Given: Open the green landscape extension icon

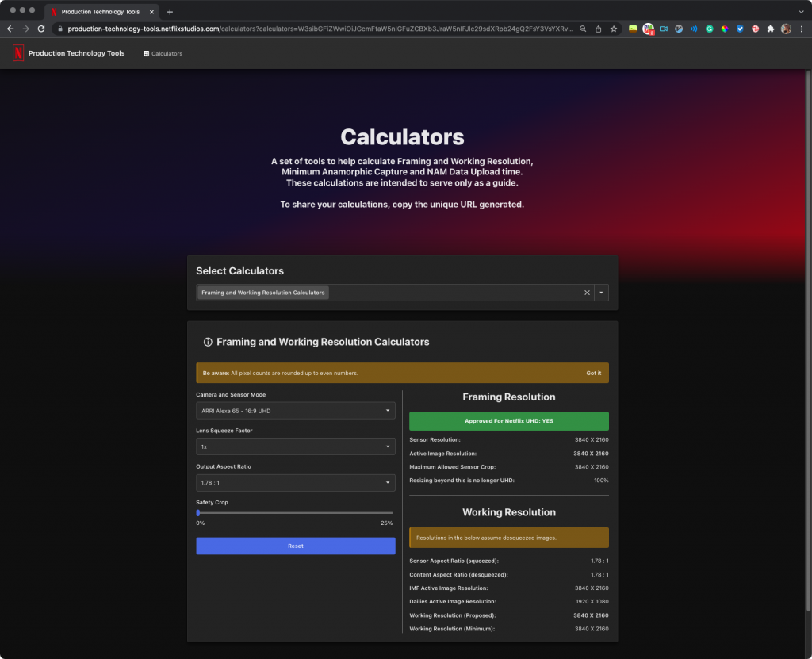Looking at the screenshot, I should 633,29.
